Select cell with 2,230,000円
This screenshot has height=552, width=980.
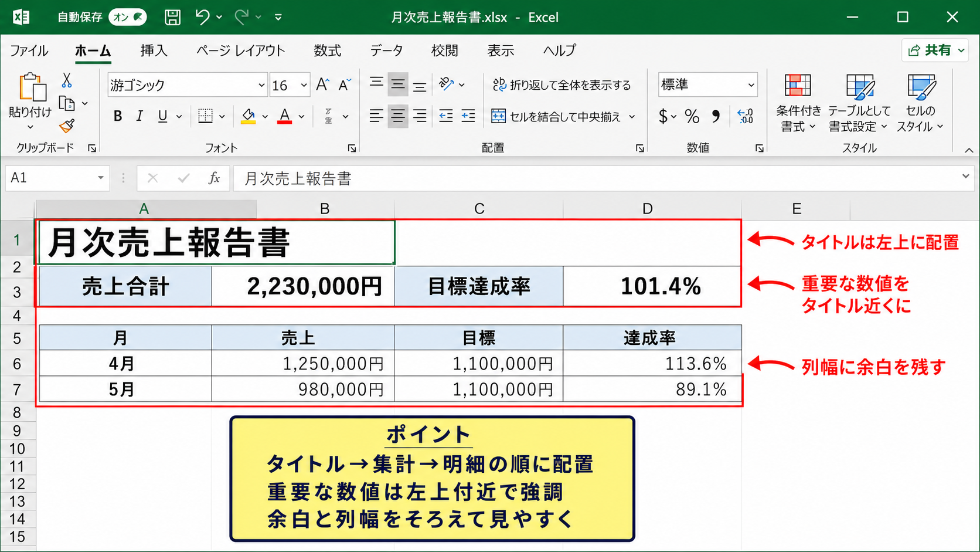[303, 286]
